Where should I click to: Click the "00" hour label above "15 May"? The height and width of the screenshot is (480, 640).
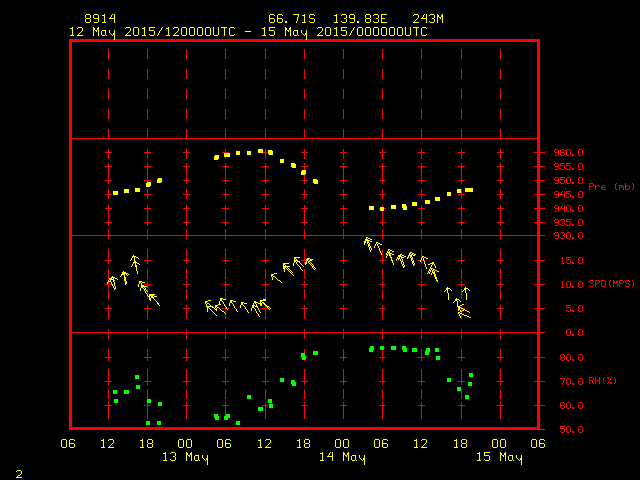pos(499,444)
